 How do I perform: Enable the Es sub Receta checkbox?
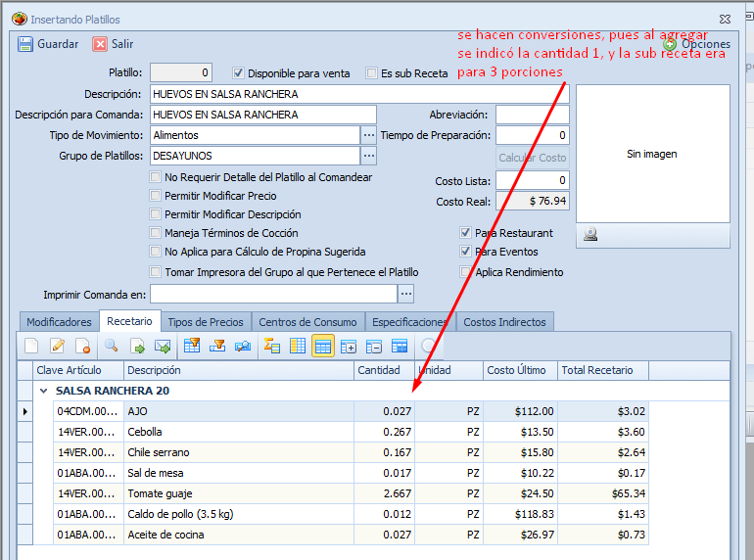pyautogui.click(x=371, y=72)
